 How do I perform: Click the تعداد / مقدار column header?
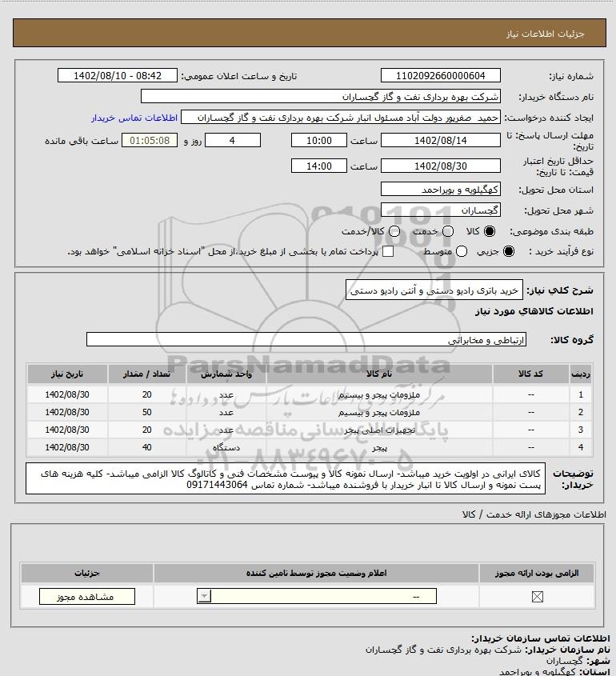coord(147,374)
